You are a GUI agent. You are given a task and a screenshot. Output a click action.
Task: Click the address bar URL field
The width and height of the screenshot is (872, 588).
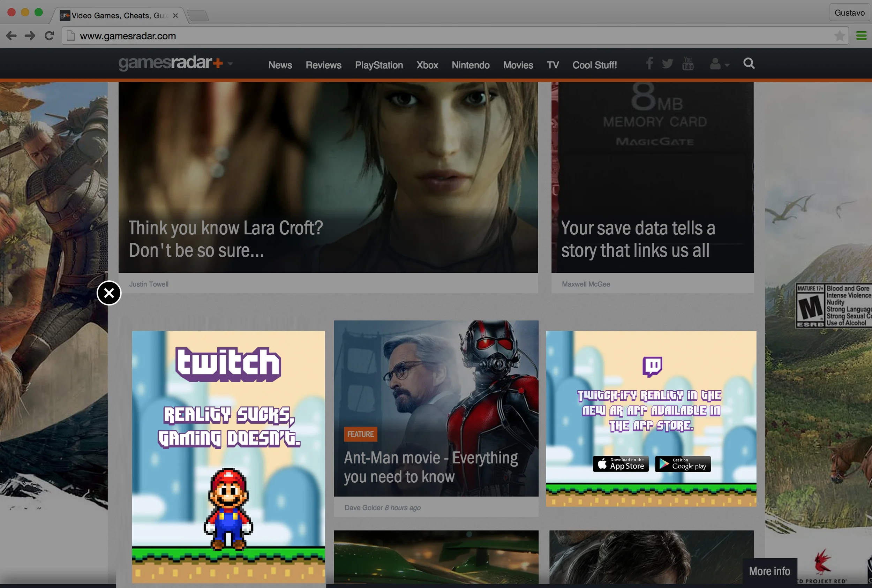[x=455, y=36]
